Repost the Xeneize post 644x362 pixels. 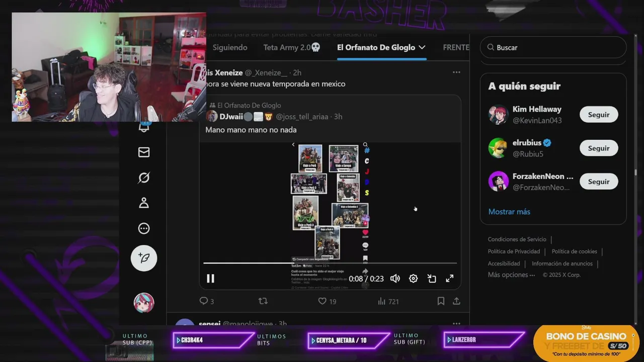pos(263,301)
